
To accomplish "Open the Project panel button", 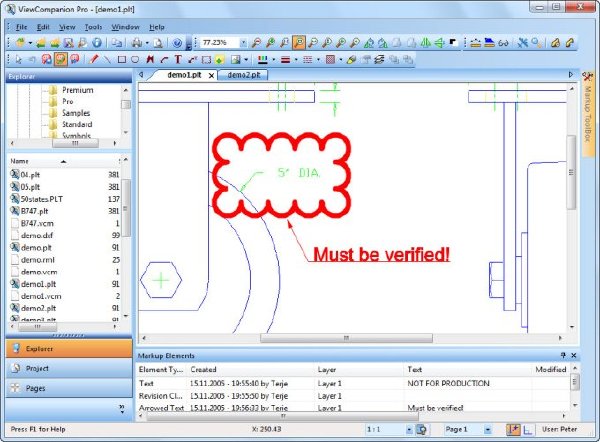I will 69,369.
